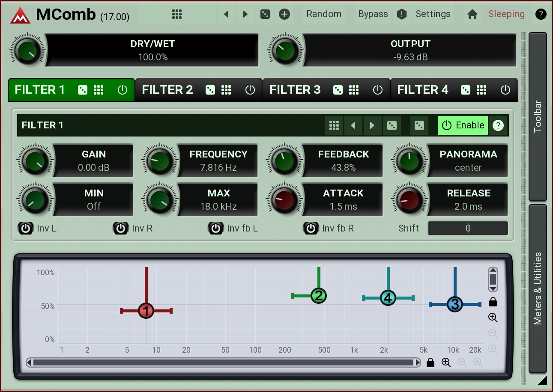Image resolution: width=553 pixels, height=392 pixels.
Task: Toggle Inv L polarity switch
Action: coord(26,229)
